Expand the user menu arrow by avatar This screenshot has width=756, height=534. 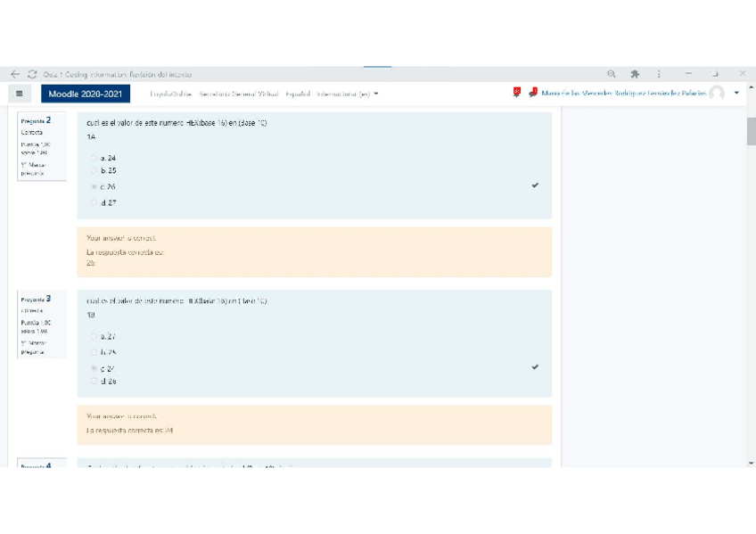[x=736, y=93]
